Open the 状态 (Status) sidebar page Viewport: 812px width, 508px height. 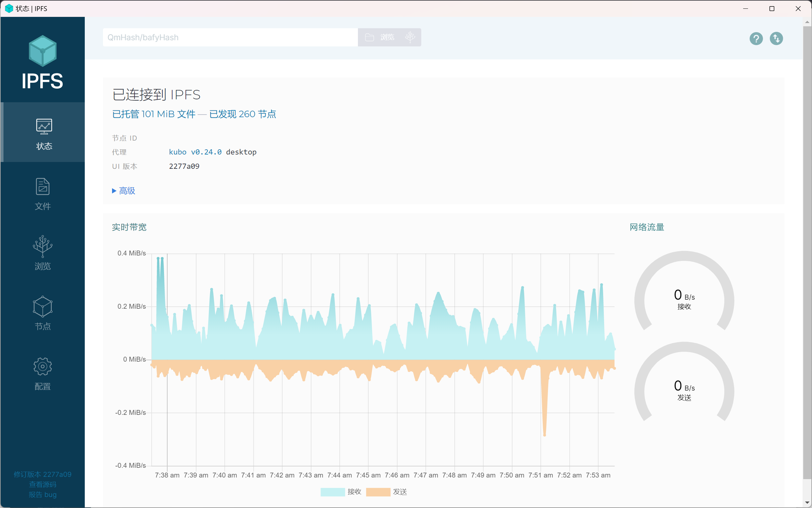pyautogui.click(x=44, y=133)
